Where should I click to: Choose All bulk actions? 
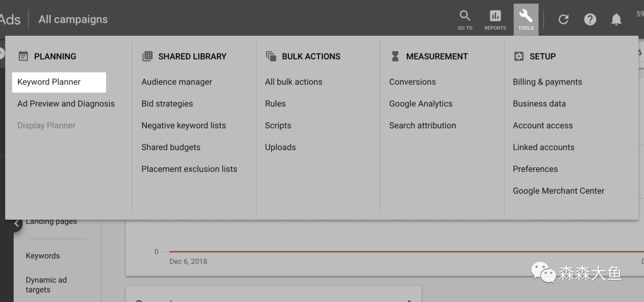point(293,82)
